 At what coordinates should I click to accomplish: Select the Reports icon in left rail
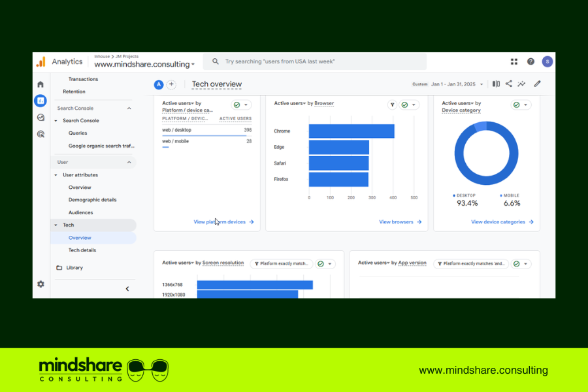coord(41,101)
